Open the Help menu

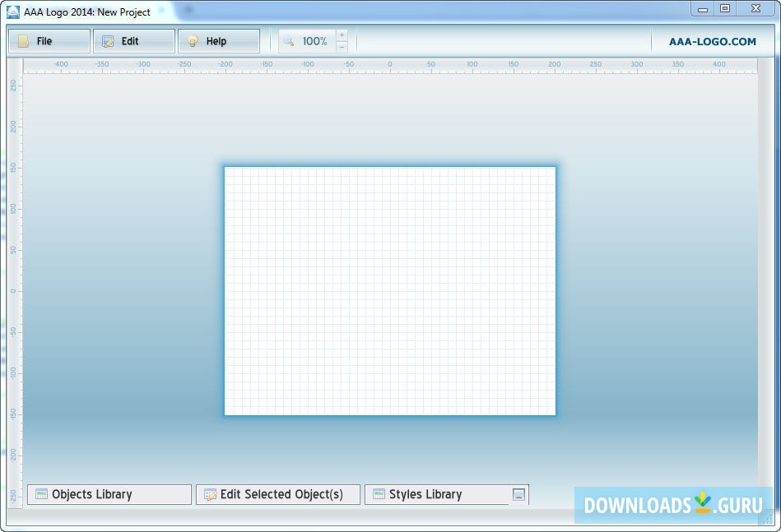(219, 41)
